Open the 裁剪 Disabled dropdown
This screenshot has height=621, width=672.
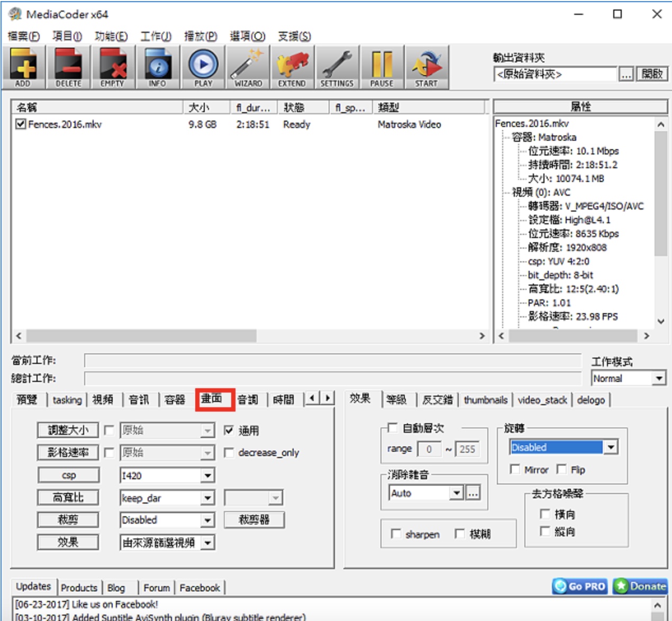[x=167, y=520]
